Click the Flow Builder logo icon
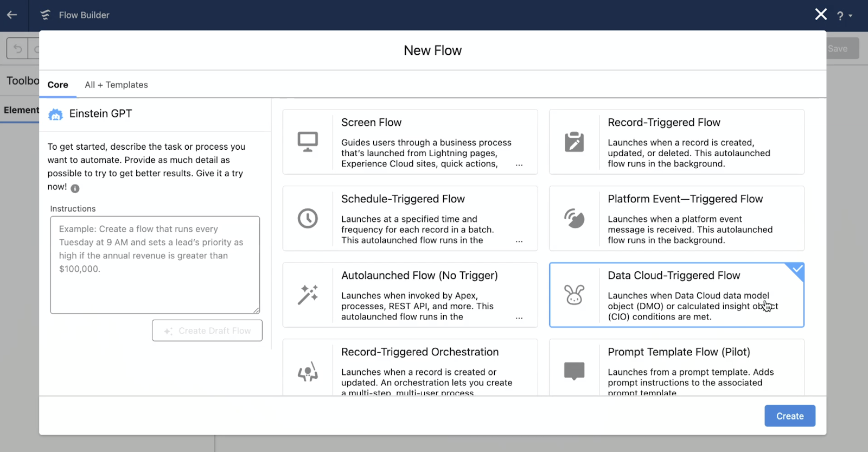 [x=46, y=15]
